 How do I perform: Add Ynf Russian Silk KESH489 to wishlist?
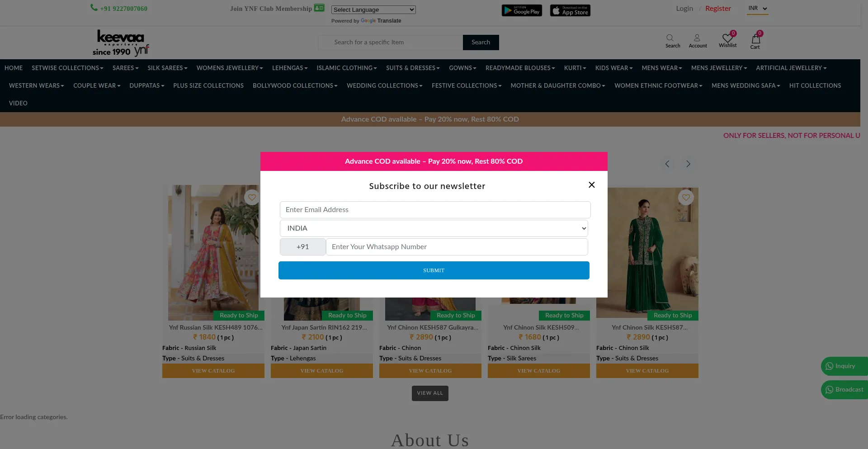click(x=252, y=198)
